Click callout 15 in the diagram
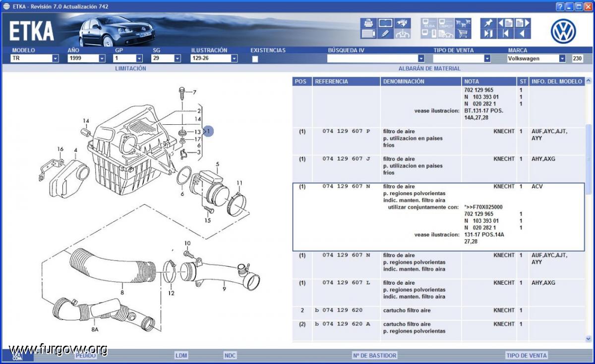Image resolution: width=595 pixels, height=364 pixels. pos(207,220)
